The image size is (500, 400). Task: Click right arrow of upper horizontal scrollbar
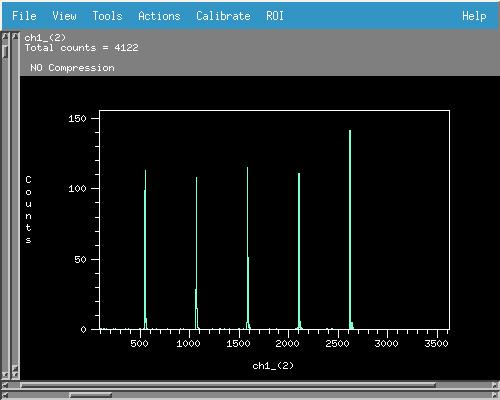(x=495, y=385)
